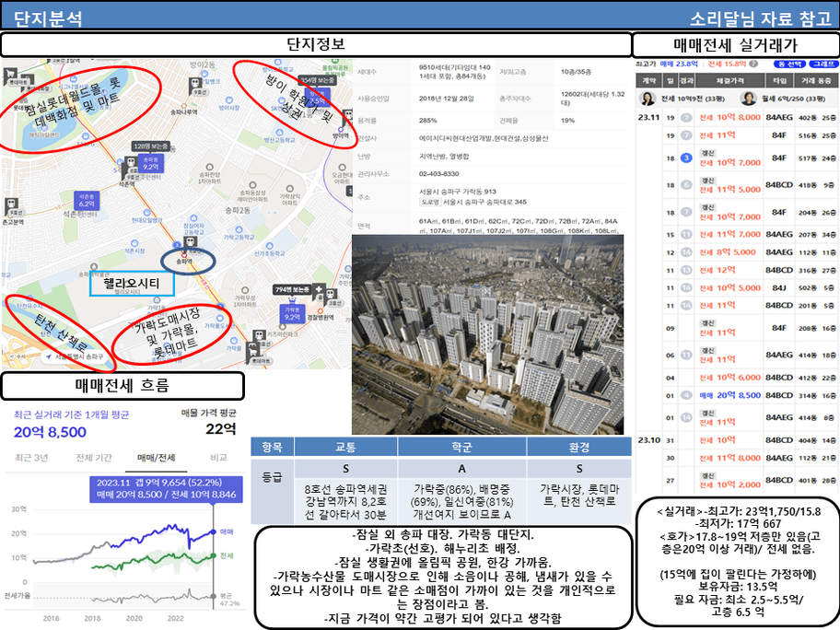Click the 매매 20억 8,500 transaction in the list
Screen dimensions: 840x630
click(729, 395)
